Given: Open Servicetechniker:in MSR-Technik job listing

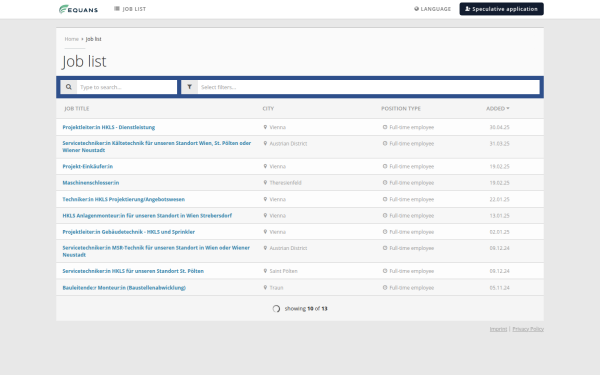Looking at the screenshot, I should [156, 251].
